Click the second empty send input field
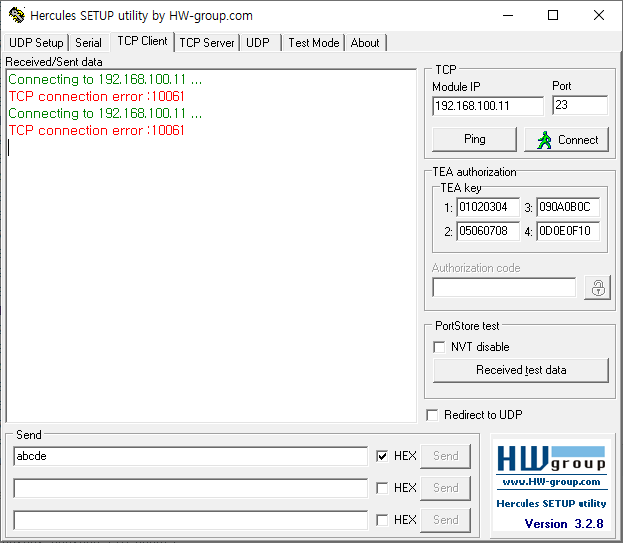 [190, 488]
